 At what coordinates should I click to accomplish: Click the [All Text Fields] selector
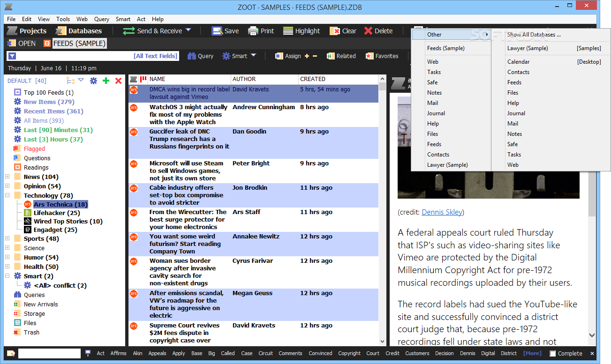pos(156,56)
